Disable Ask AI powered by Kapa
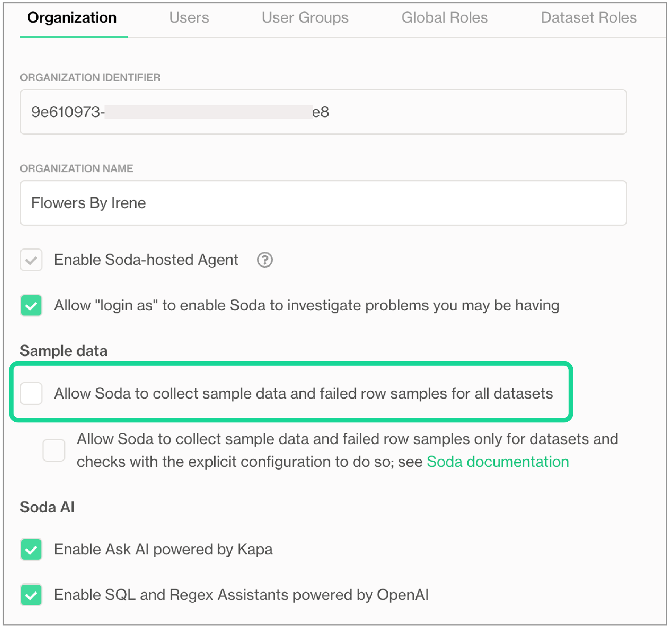672x631 pixels. tap(31, 549)
